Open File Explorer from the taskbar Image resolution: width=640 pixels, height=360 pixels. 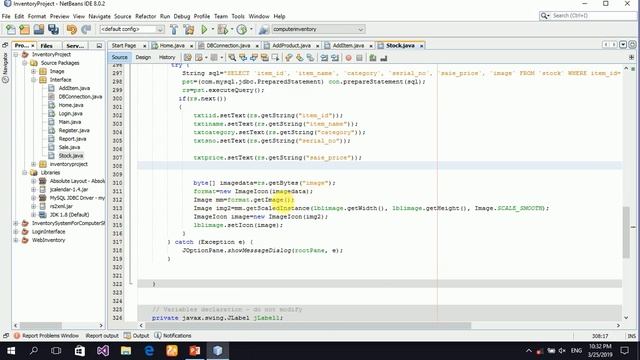tap(126, 351)
